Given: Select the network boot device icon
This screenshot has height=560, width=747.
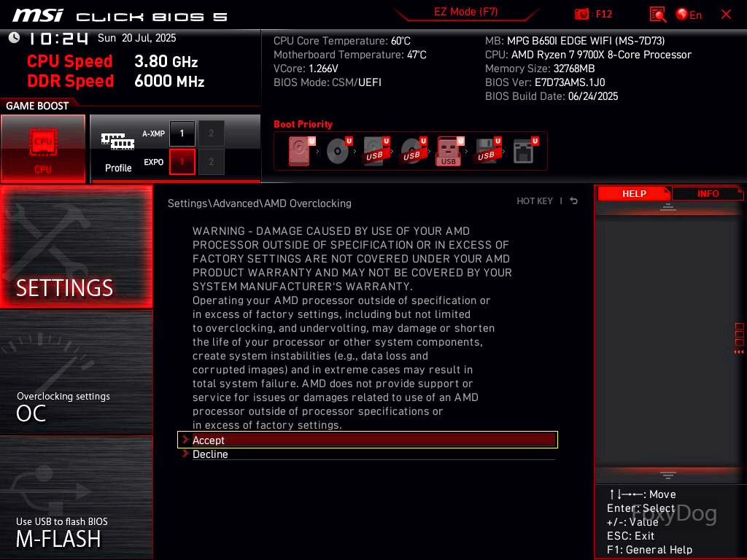Looking at the screenshot, I should point(525,151).
